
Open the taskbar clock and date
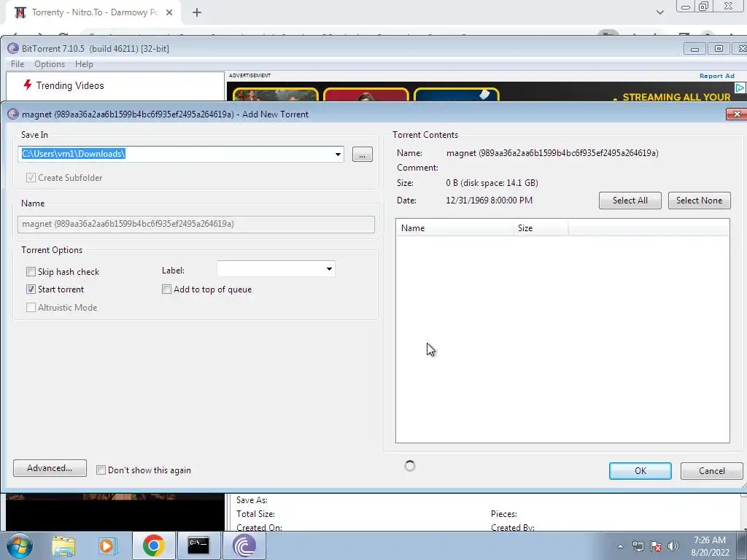tap(710, 546)
